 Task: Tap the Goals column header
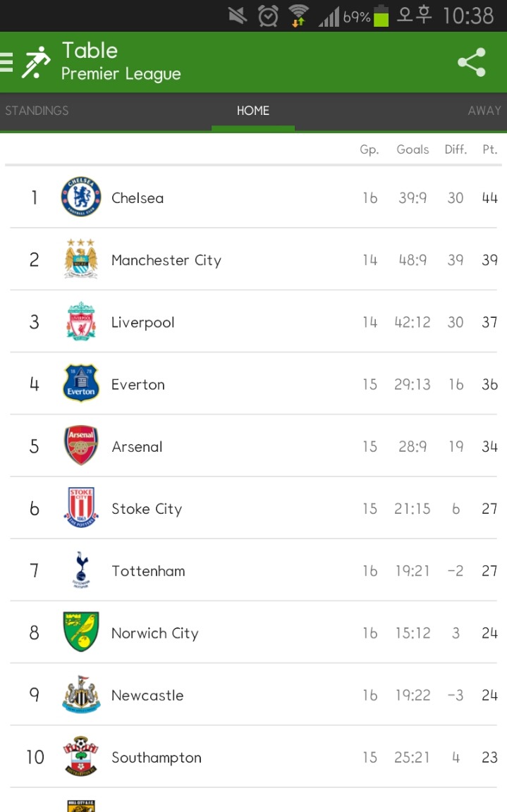[413, 149]
